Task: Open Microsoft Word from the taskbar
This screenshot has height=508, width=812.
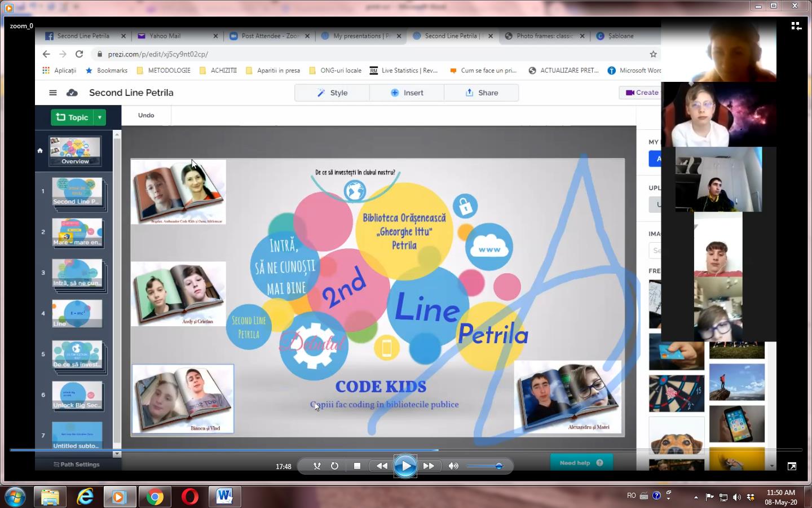Action: click(x=224, y=497)
